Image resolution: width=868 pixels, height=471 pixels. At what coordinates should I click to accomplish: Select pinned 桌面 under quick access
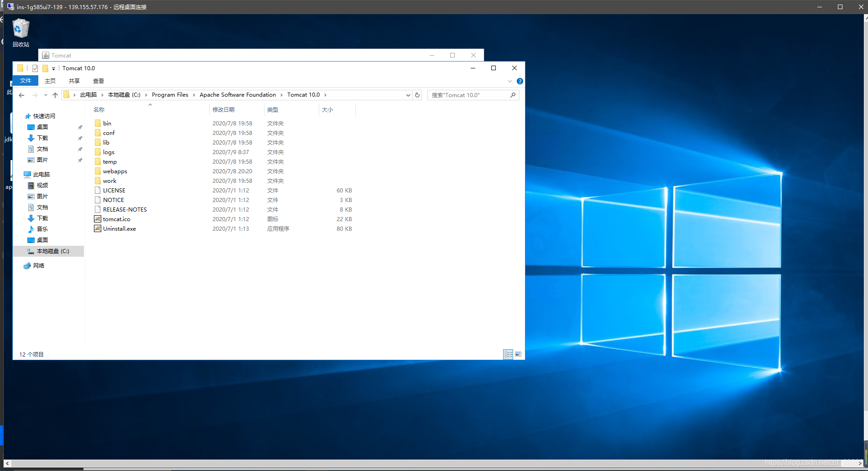coord(42,127)
